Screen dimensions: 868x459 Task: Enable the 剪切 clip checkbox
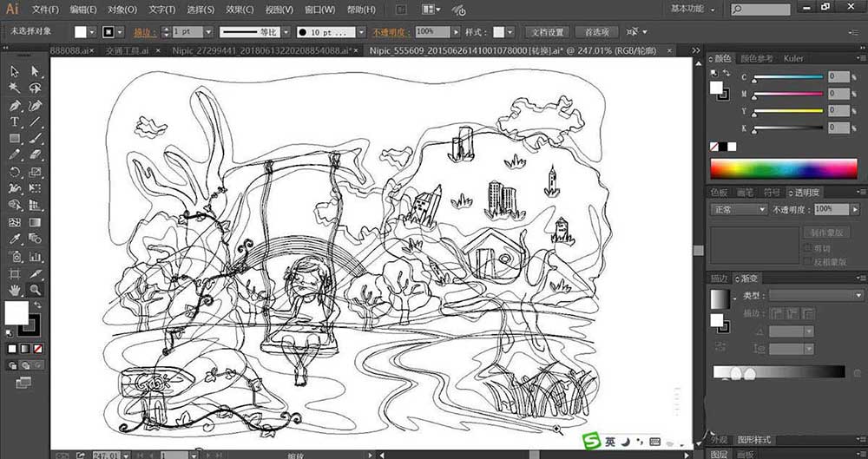tap(807, 248)
